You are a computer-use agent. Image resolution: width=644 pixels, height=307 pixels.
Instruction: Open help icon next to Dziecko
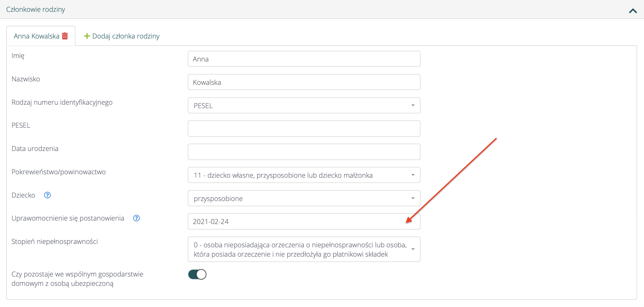(47, 195)
